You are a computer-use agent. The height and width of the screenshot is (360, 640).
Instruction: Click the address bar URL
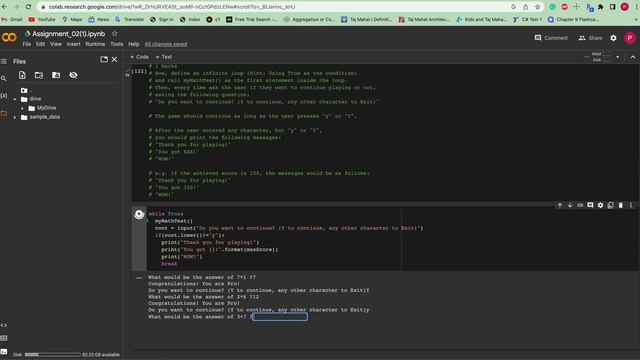[x=171, y=7]
